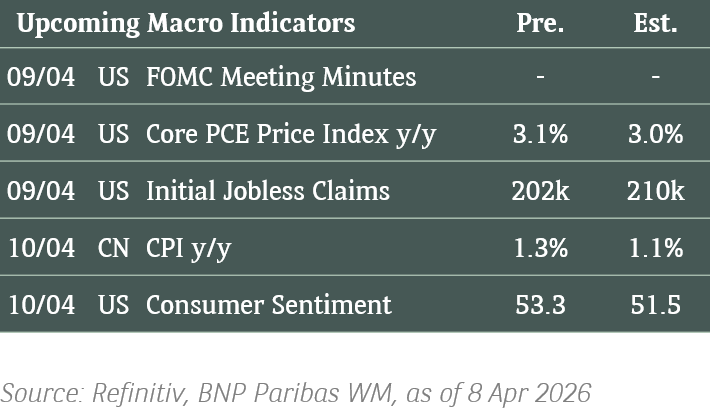Click the 'Upcoming Macro Indicators' table header
Screen dimensions: 710x420
tap(186, 23)
